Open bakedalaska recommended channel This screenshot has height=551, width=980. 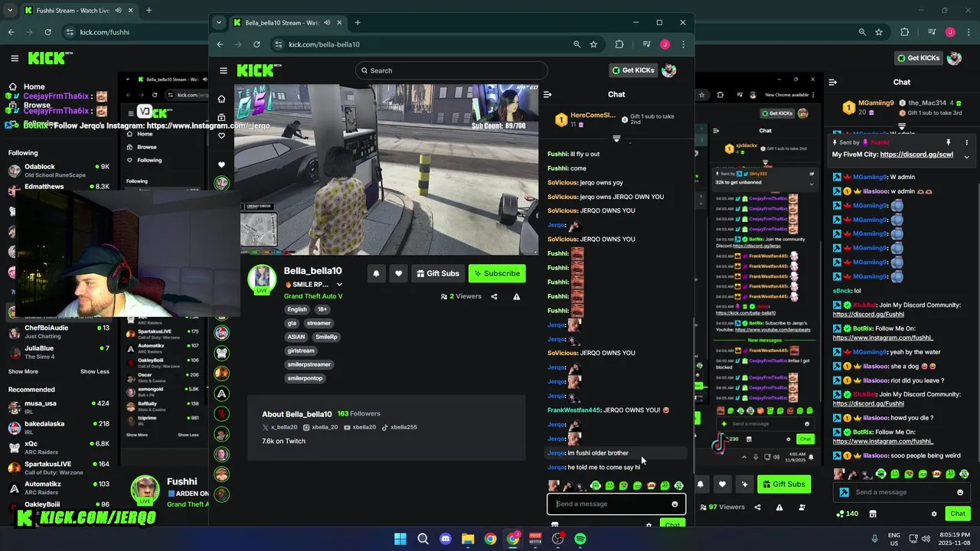[58, 427]
